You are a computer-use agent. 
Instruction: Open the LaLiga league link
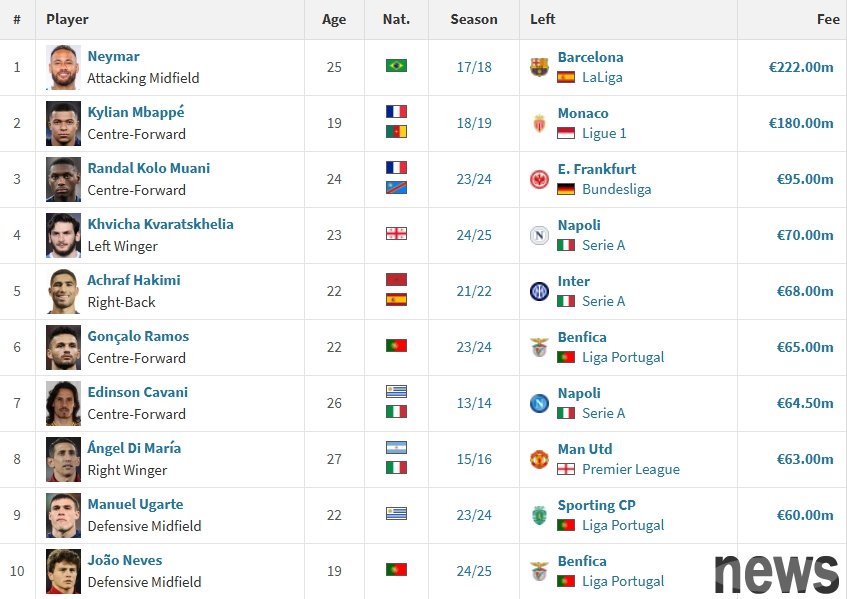coord(602,78)
